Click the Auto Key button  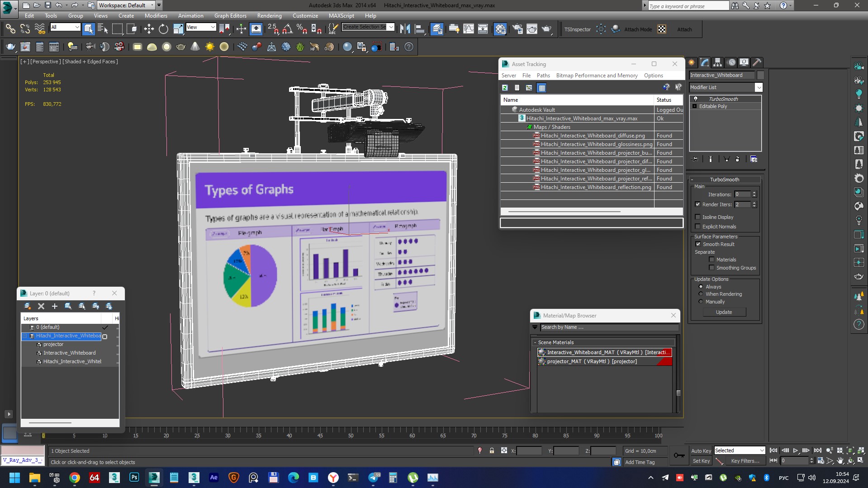pyautogui.click(x=701, y=450)
